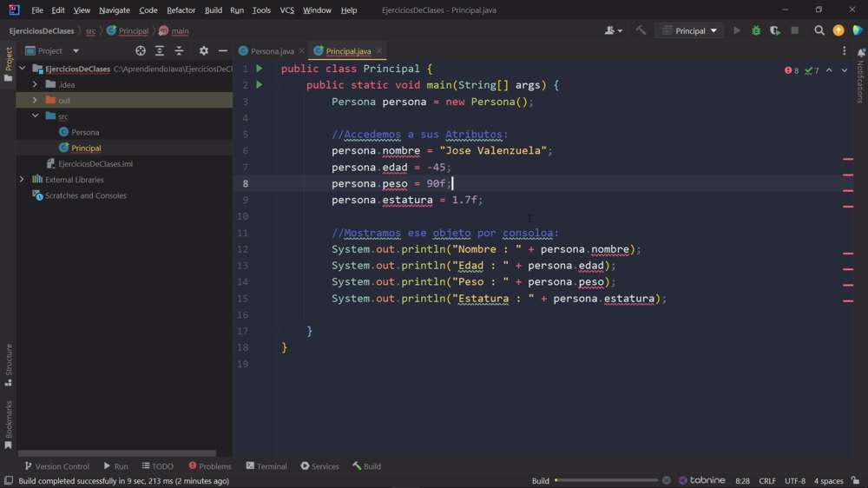Open the Terminal tool window
The width and height of the screenshot is (868, 488).
click(x=266, y=466)
